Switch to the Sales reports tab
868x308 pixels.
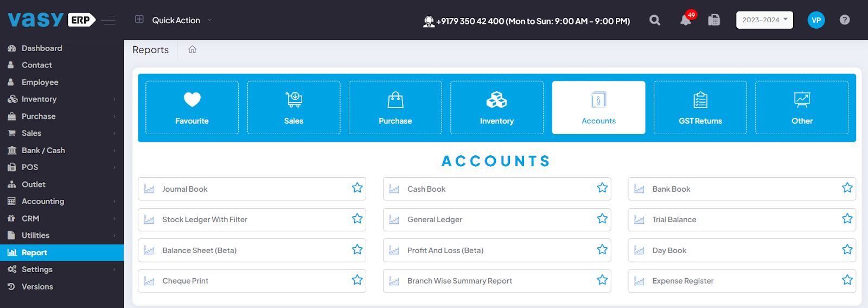pyautogui.click(x=293, y=108)
